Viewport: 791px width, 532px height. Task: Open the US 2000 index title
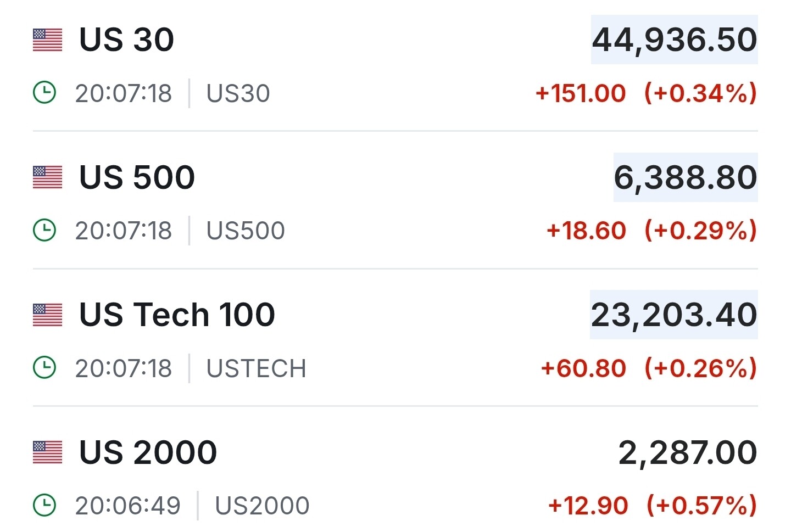point(148,452)
